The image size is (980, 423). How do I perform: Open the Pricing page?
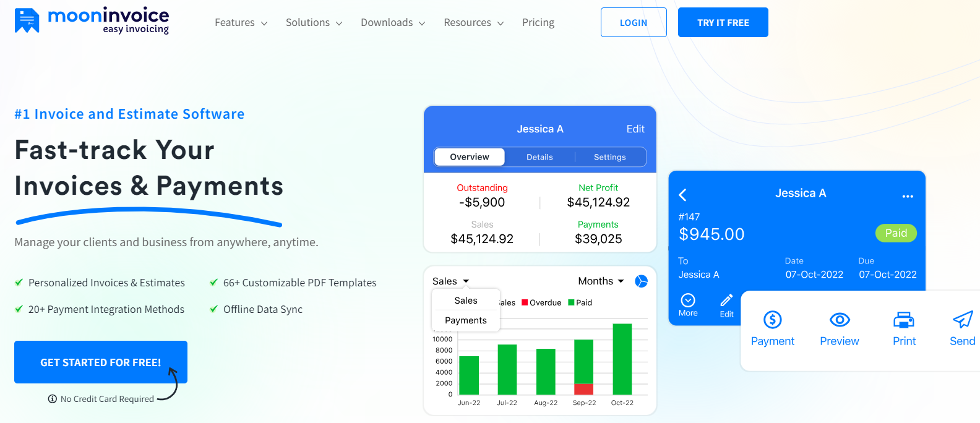[538, 22]
